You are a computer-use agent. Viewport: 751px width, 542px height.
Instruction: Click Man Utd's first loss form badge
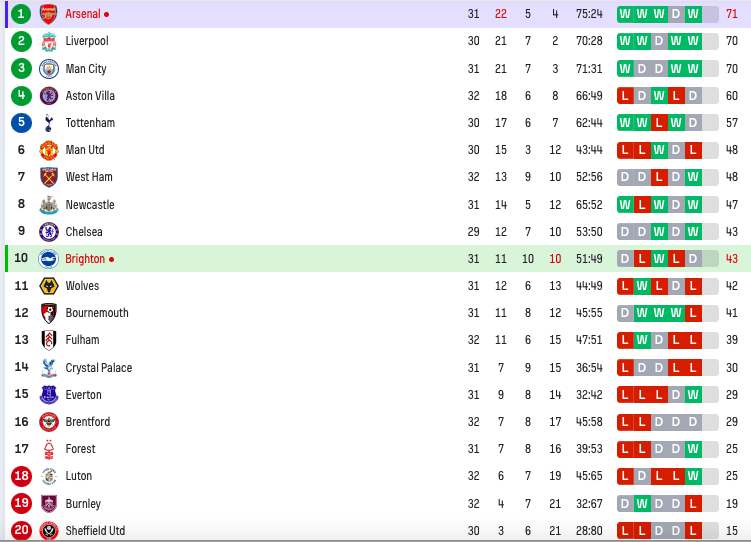[x=625, y=150]
